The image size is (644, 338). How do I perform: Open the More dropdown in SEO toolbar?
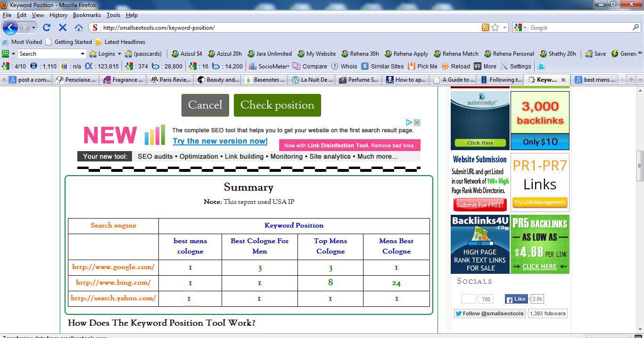click(485, 66)
